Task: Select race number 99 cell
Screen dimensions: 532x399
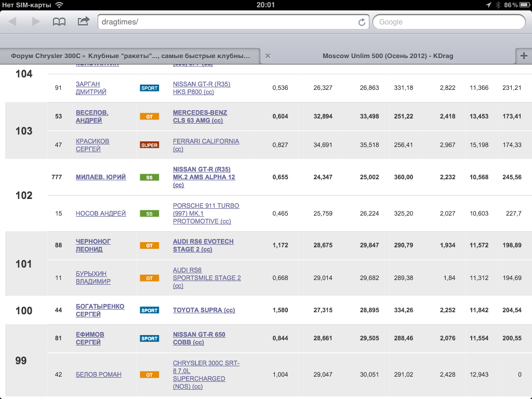Action: click(x=21, y=361)
